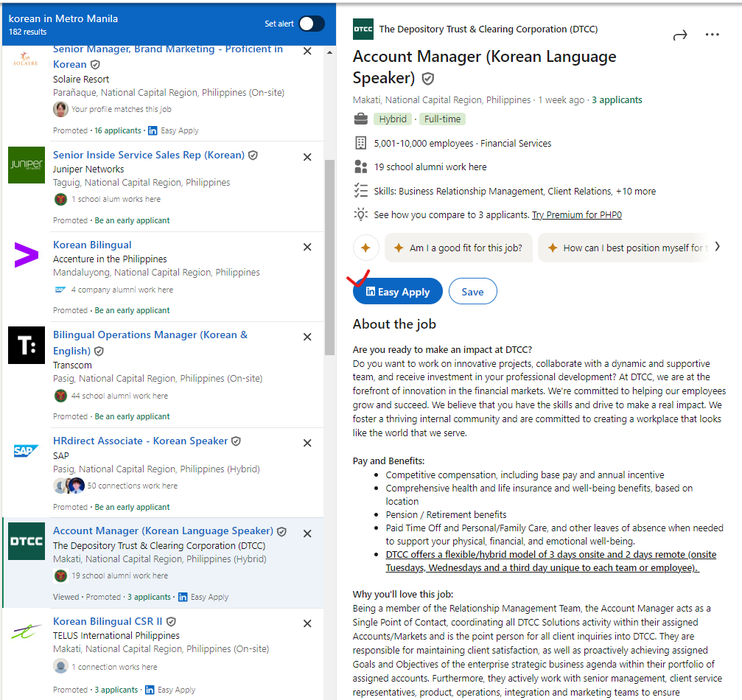
Task: Open the Korean Bilingual Accenture job title
Action: [92, 245]
